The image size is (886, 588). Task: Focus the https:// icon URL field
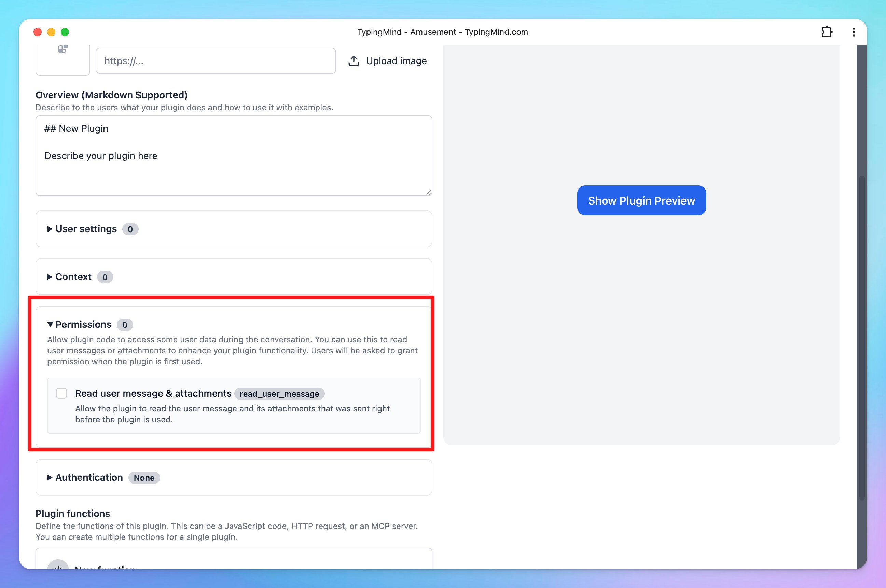[x=216, y=61]
